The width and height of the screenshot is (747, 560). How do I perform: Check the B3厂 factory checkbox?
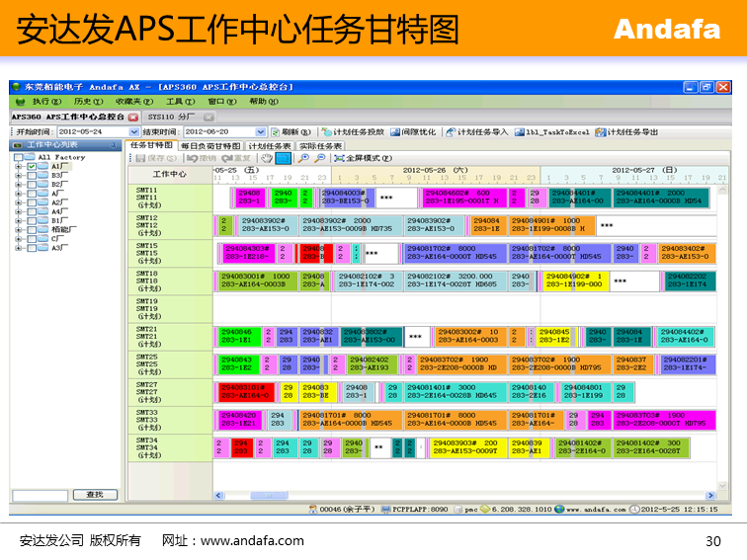pos(32,176)
